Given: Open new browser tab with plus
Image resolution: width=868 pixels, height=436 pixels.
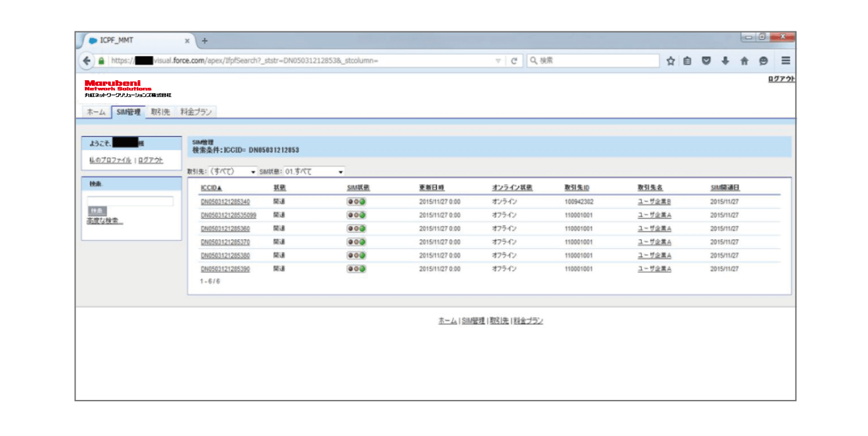Looking at the screenshot, I should (x=205, y=41).
